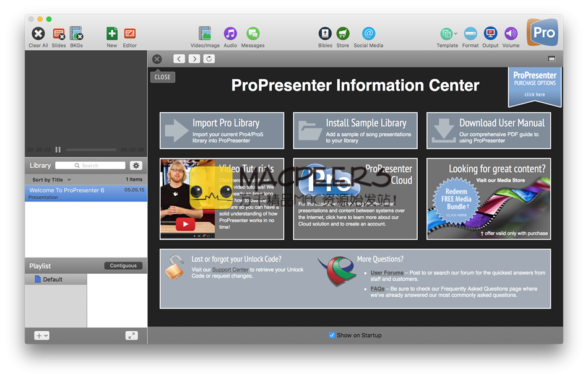Go forward in Information Center

click(x=194, y=59)
